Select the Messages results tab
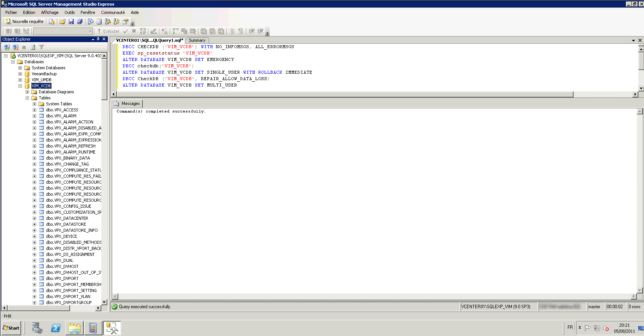 (x=127, y=103)
